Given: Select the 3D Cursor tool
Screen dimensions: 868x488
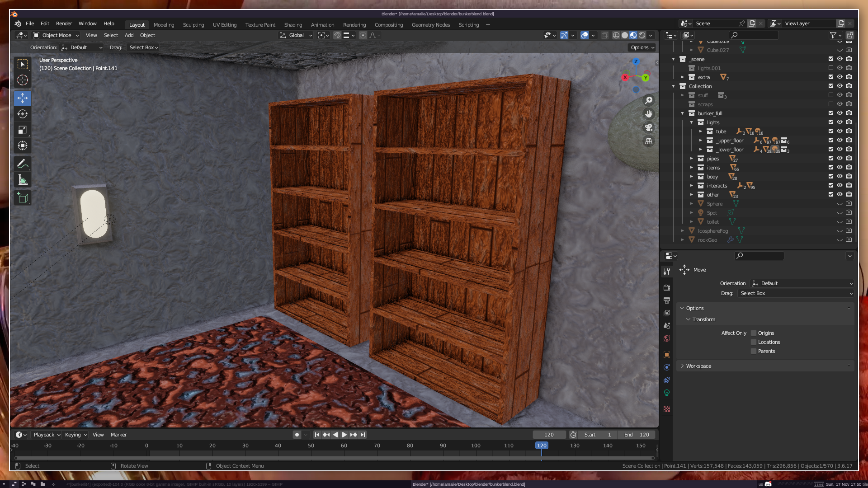Looking at the screenshot, I should [x=23, y=80].
